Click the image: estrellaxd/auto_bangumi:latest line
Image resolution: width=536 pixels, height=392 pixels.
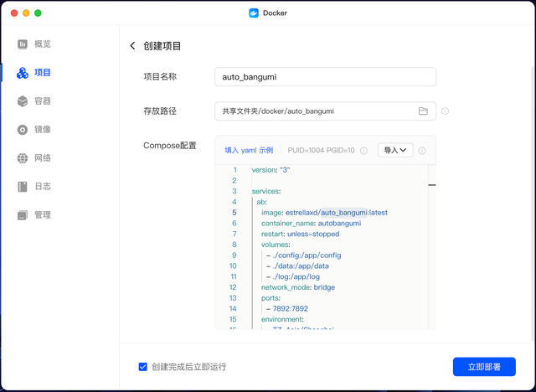324,213
